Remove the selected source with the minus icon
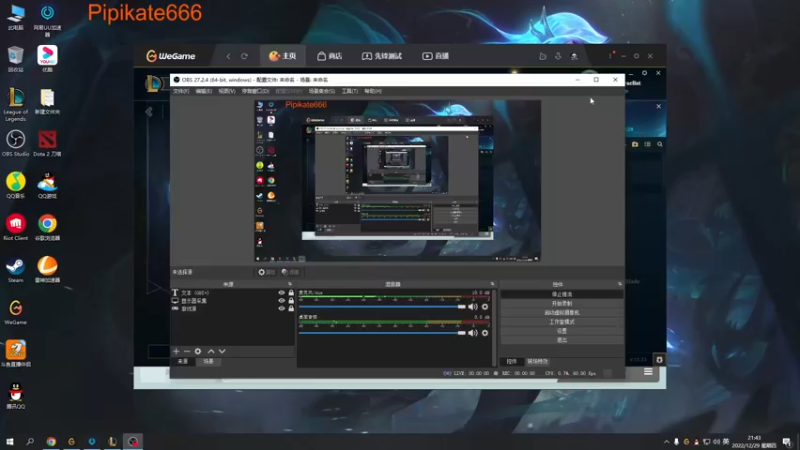This screenshot has height=450, width=800. (187, 352)
